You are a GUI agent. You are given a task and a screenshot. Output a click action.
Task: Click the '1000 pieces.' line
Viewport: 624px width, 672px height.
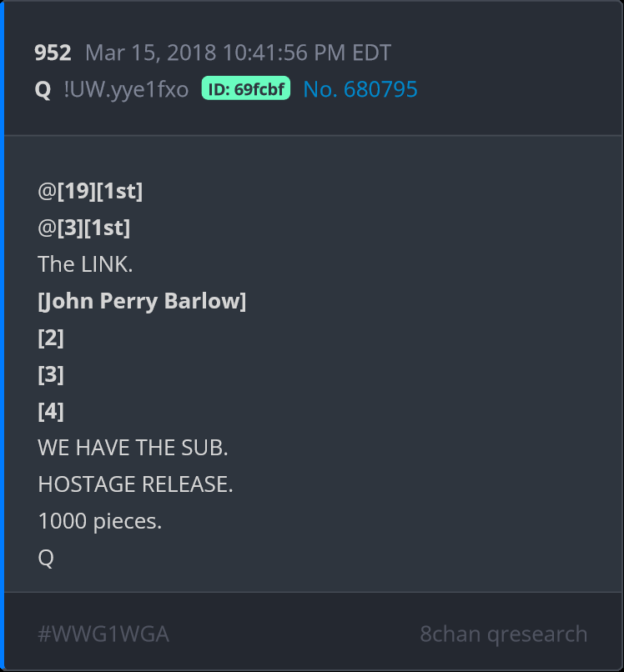100,521
